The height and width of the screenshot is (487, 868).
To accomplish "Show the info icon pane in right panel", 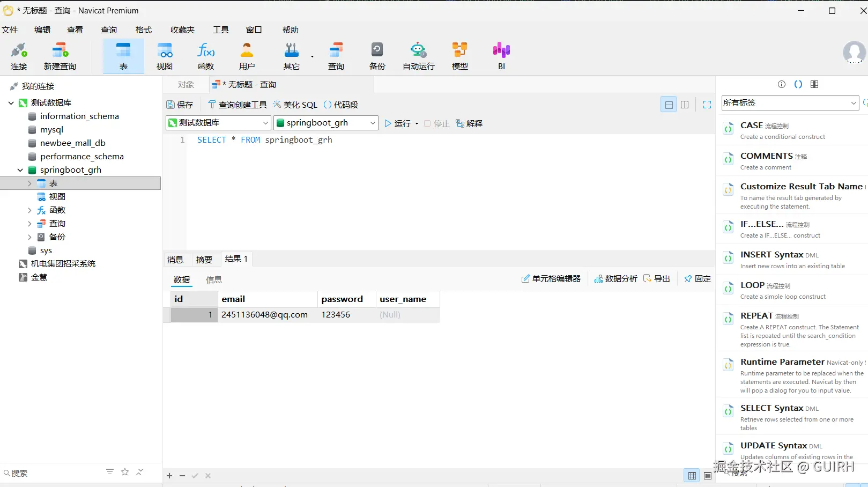I will tap(782, 84).
